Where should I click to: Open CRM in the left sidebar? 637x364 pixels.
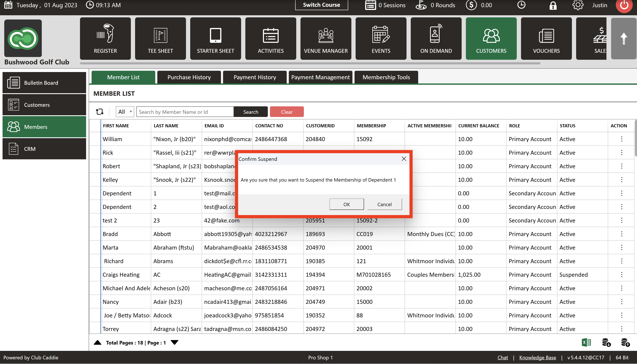tap(44, 149)
